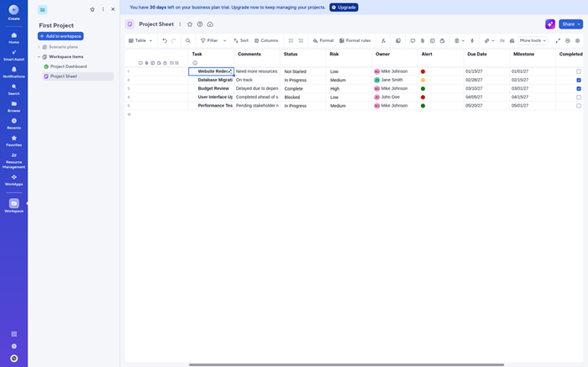
Task: Click the Create plus button in sidebar
Action: [13, 9]
